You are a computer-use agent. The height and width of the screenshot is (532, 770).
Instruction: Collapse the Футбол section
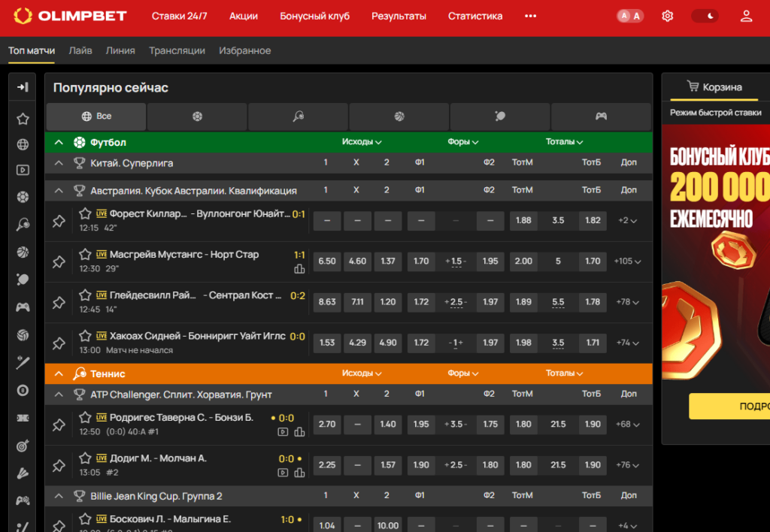(59, 142)
